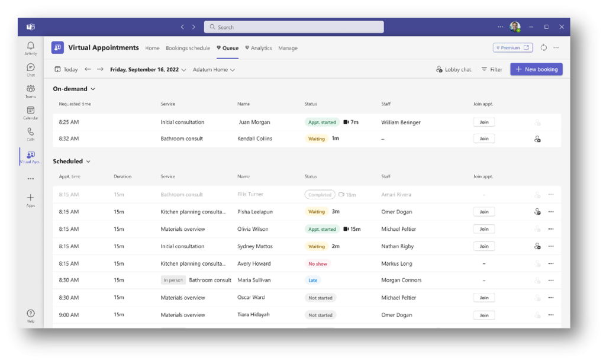Go to Teams in the sidebar
This screenshot has height=364, width=606.
coord(31,92)
